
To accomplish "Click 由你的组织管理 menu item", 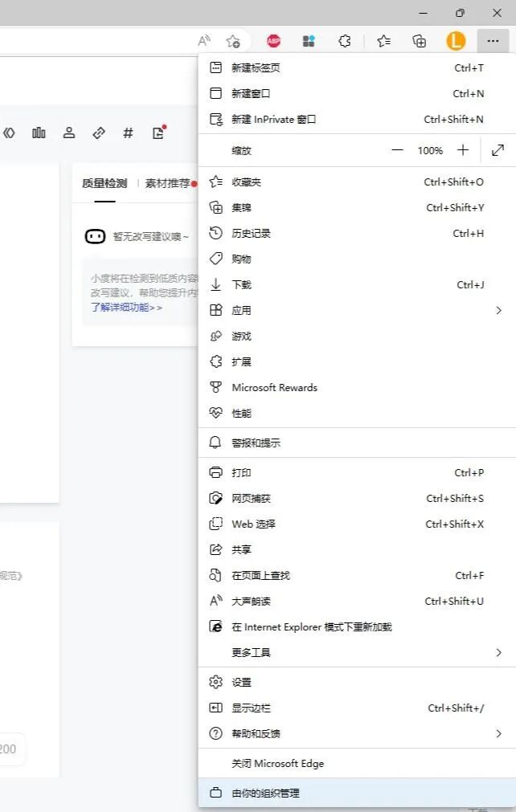I will [357, 793].
